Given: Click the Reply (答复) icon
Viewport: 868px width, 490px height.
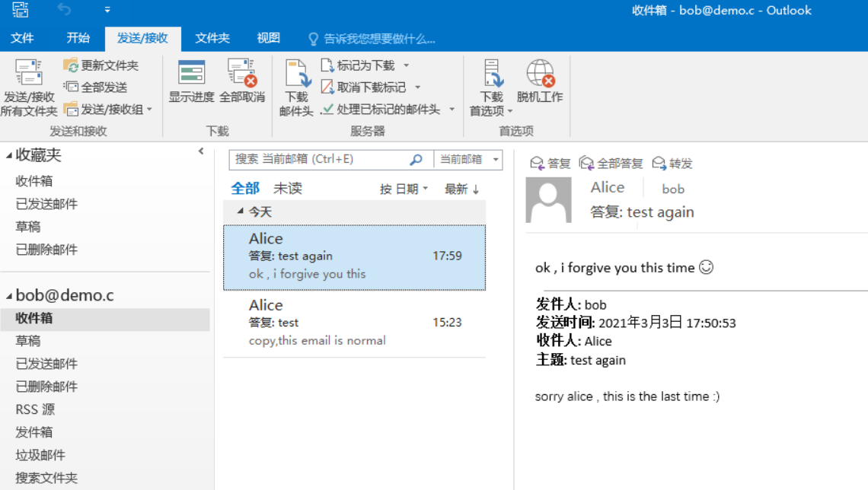Looking at the screenshot, I should tap(538, 164).
